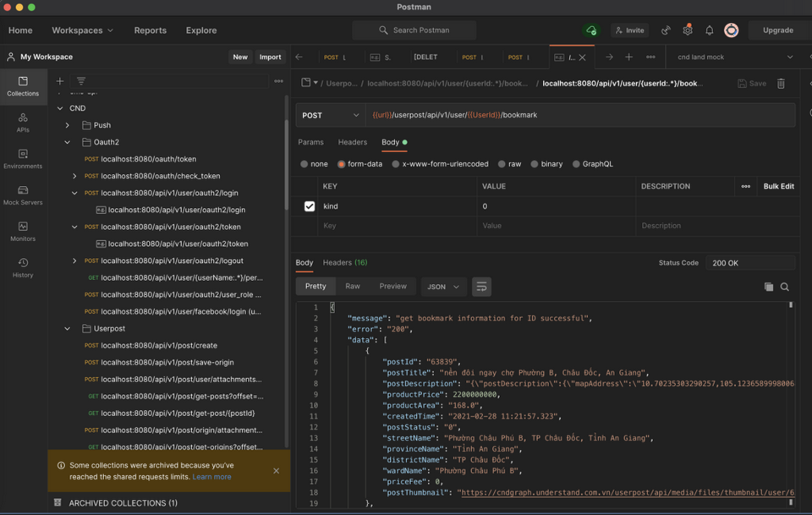
Task: Click the Import button
Action: point(270,57)
